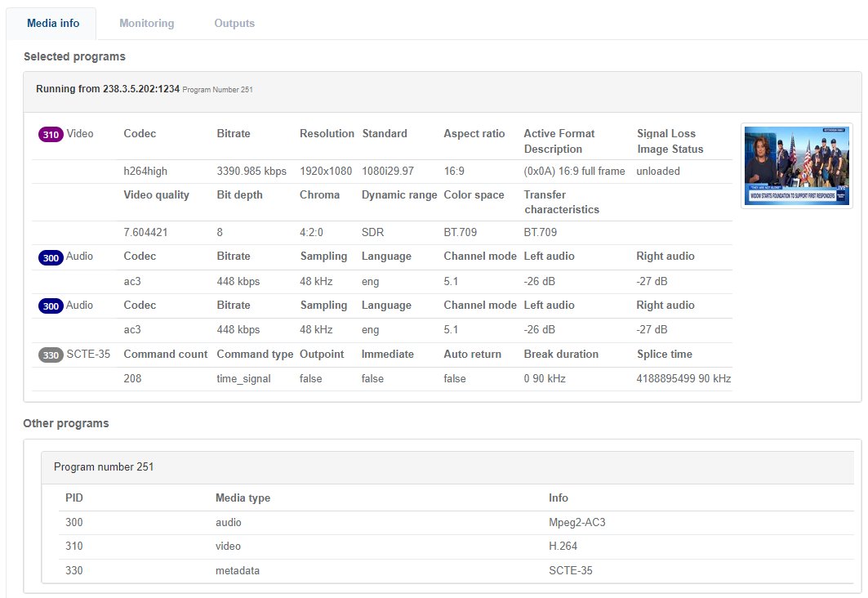Click the time_signal command type value
The width and height of the screenshot is (868, 598).
pos(243,379)
